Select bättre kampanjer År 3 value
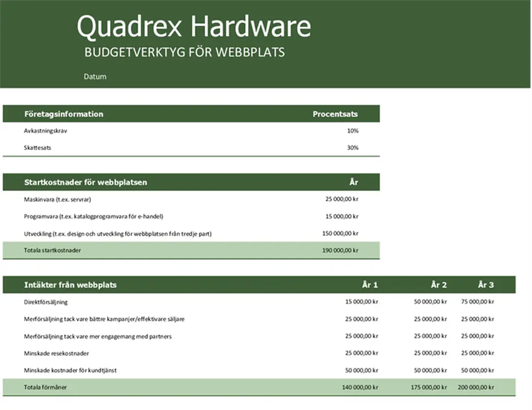The image size is (532, 410). 477,319
